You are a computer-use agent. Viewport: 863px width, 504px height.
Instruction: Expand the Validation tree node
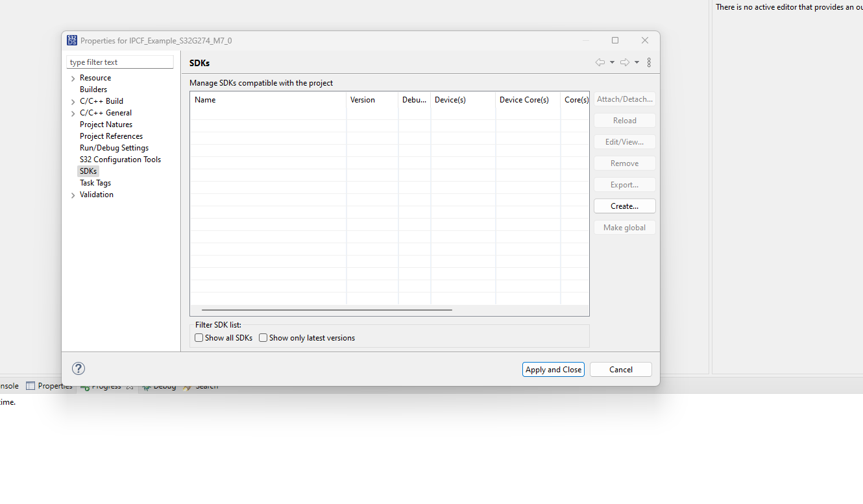[x=73, y=195]
